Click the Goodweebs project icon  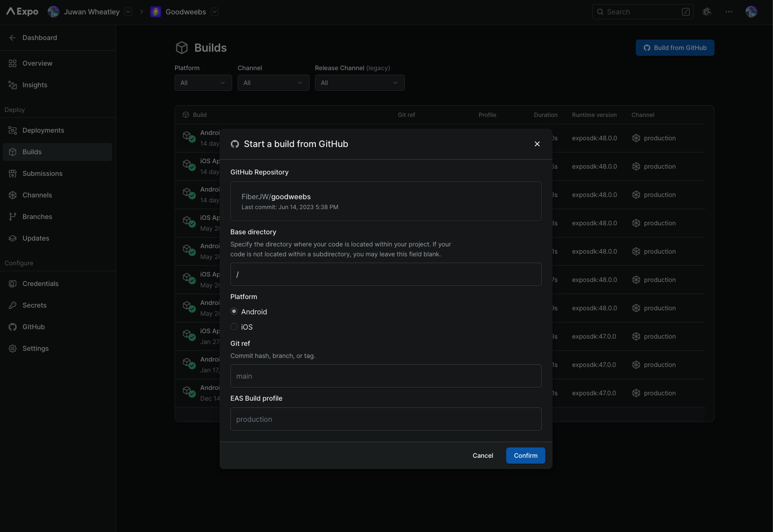(156, 12)
